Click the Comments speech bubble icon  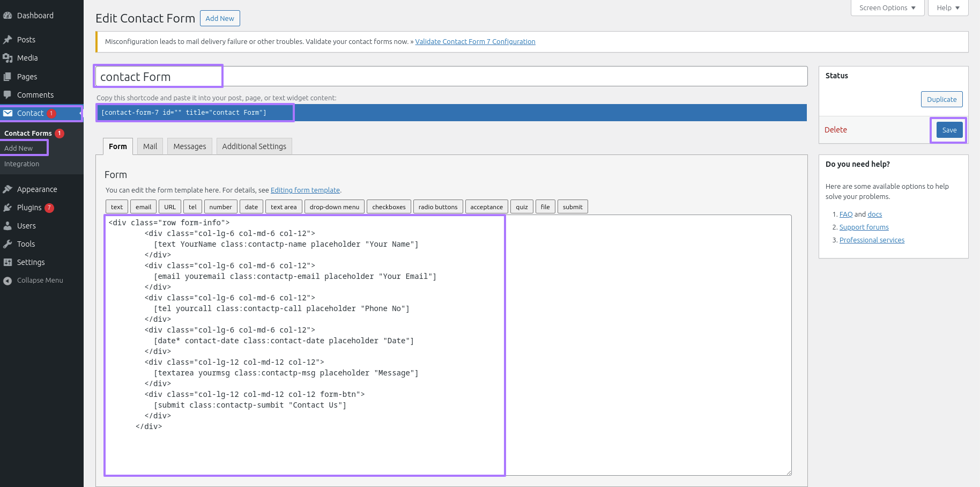pos(8,95)
